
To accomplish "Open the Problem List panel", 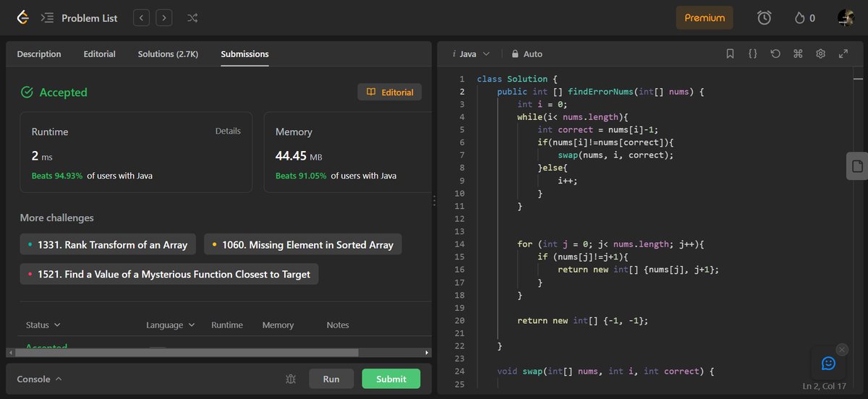I will pyautogui.click(x=79, y=18).
